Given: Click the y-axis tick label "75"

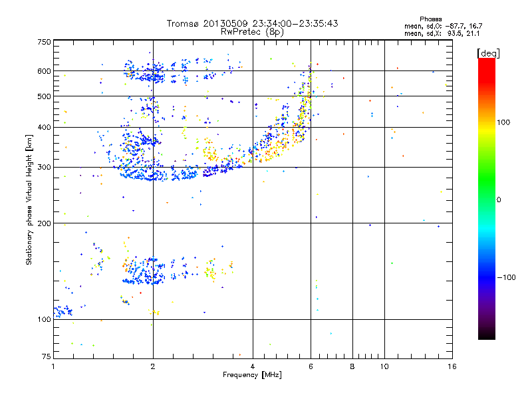Looking at the screenshot, I should (x=47, y=356).
